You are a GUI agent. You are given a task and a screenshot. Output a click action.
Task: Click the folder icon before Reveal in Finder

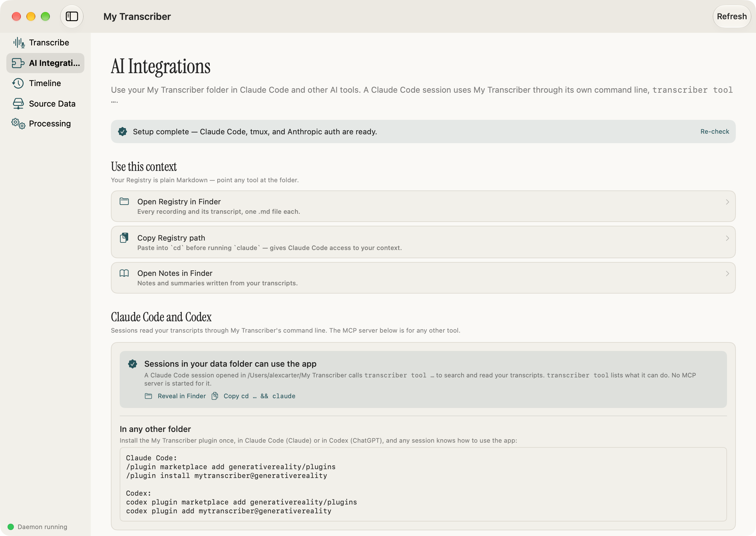coord(148,396)
